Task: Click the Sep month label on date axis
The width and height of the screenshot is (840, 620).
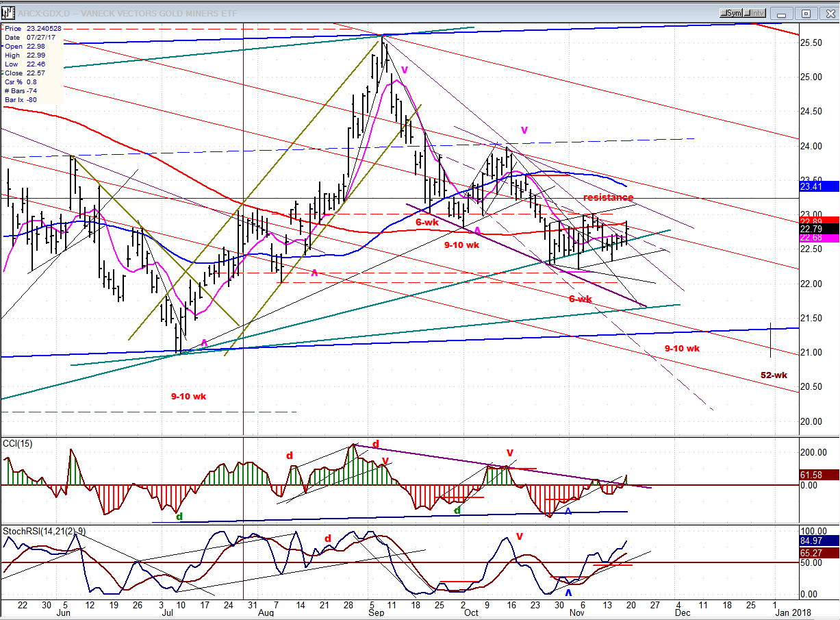Action: [x=377, y=614]
